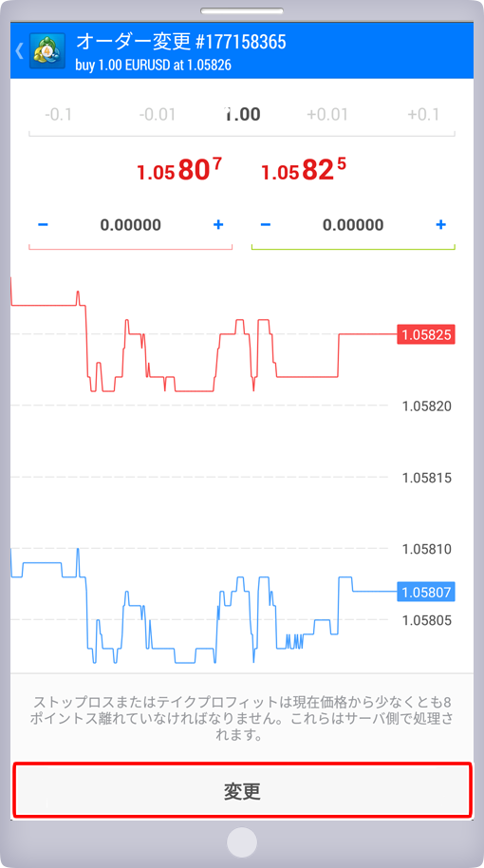The height and width of the screenshot is (868, 484).
Task: Tap the bid price 1.05807 display
Action: [x=179, y=170]
